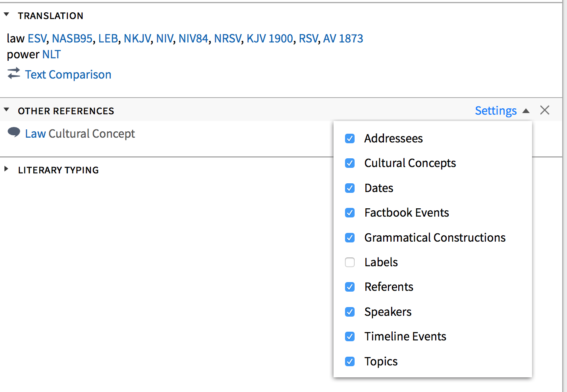567x392 pixels.
Task: Open the Text Comparison link
Action: [68, 75]
